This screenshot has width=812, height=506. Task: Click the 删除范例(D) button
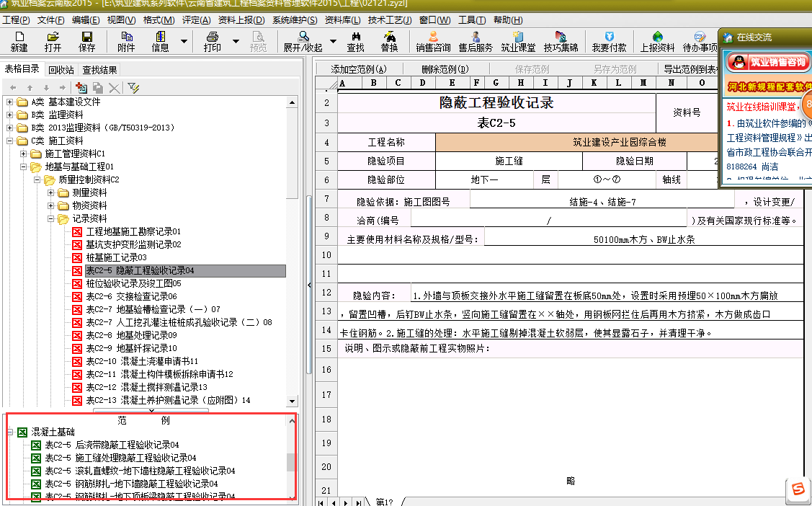(x=445, y=70)
